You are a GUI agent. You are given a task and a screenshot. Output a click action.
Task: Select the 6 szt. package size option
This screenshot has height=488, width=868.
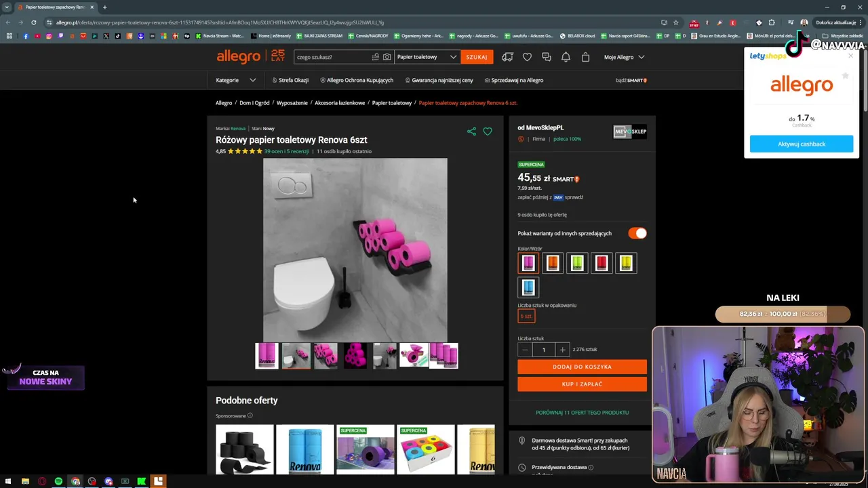(x=526, y=317)
